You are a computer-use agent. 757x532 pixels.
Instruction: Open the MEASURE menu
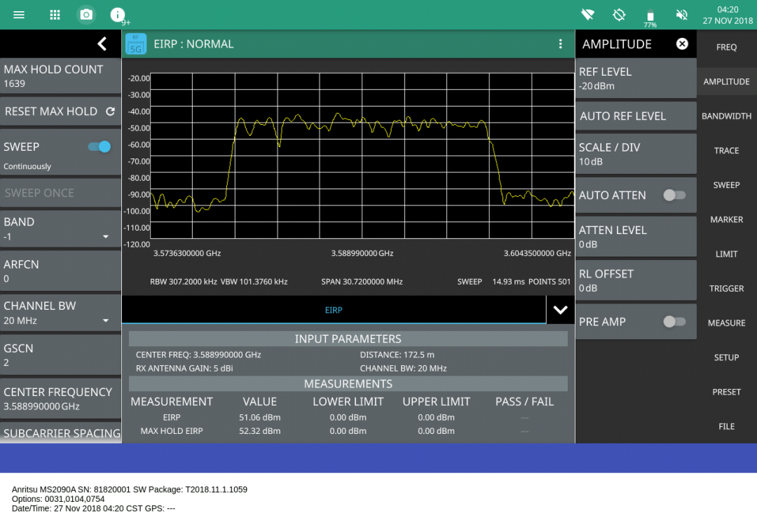click(x=726, y=323)
